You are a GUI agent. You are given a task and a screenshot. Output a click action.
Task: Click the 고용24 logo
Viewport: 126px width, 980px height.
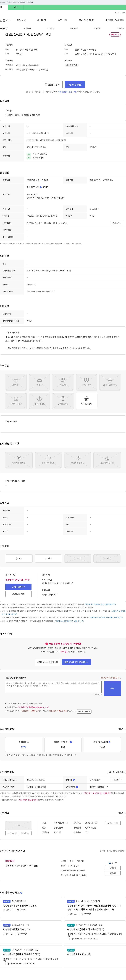coord(5,20)
